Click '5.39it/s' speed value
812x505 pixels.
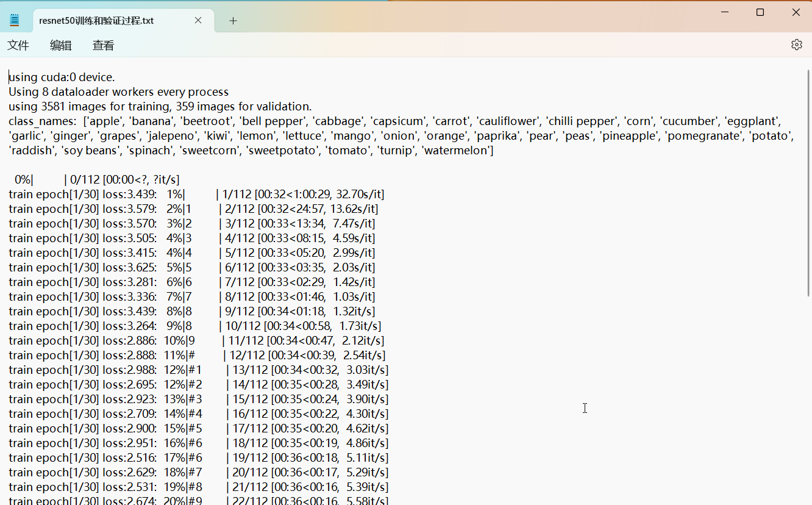[x=366, y=487]
